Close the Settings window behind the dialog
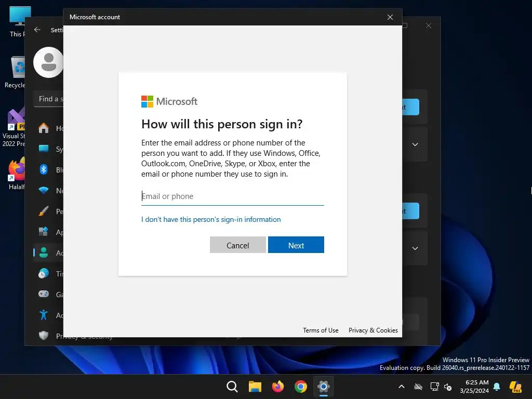The width and height of the screenshot is (532, 399). point(429,25)
